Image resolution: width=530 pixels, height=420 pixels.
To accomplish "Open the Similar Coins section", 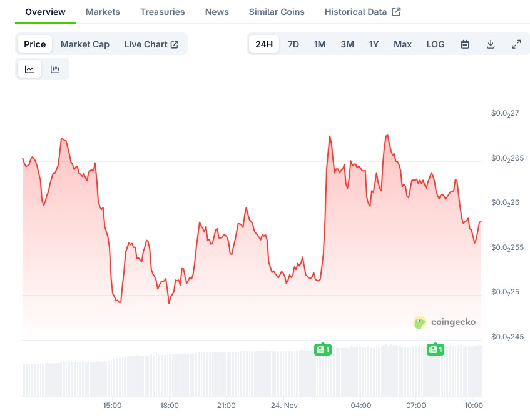I will coord(276,11).
